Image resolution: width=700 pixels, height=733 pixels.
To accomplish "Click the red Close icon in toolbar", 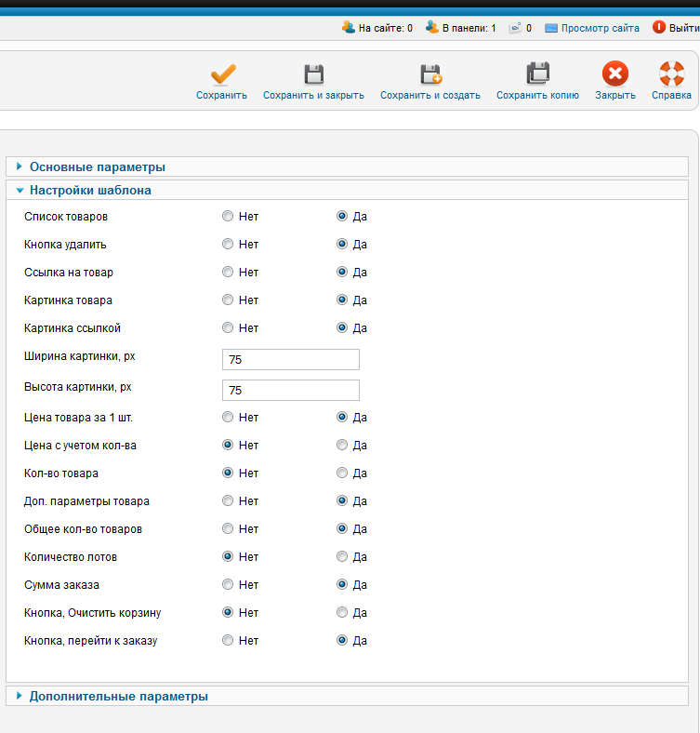I will pyautogui.click(x=614, y=74).
